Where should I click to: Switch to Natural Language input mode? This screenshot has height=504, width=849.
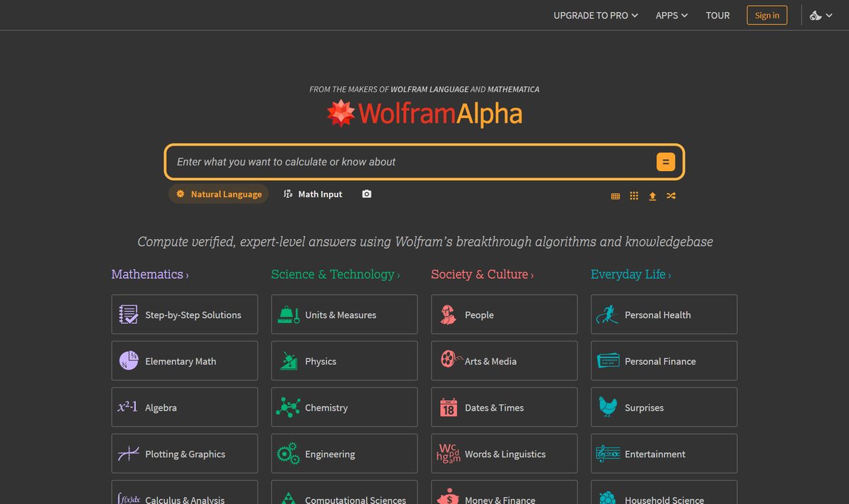[219, 194]
